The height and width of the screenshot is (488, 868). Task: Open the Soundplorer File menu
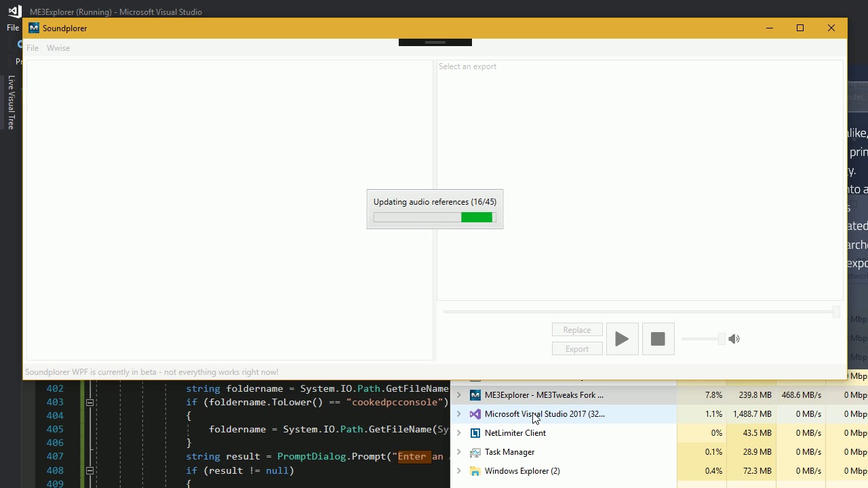[33, 48]
